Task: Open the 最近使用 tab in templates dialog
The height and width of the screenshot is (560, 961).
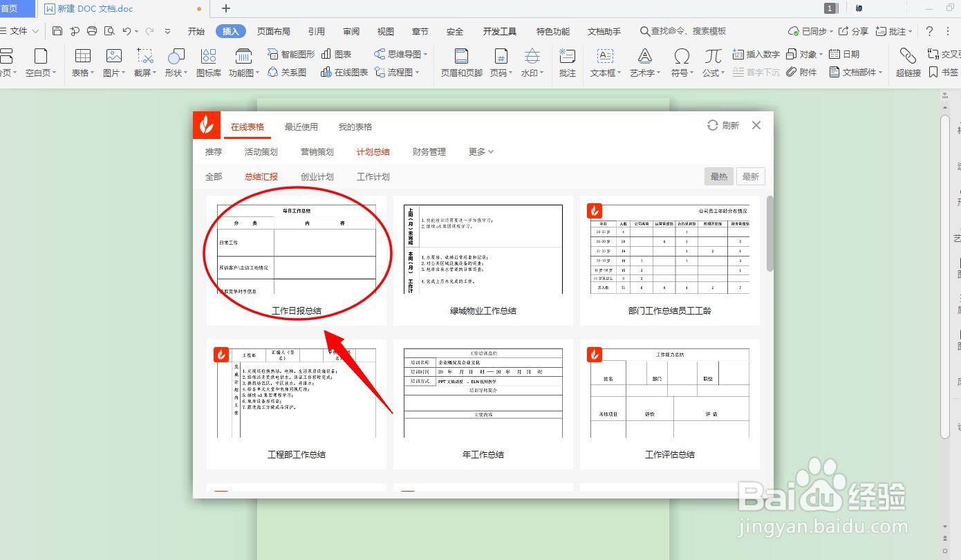Action: pos(301,127)
